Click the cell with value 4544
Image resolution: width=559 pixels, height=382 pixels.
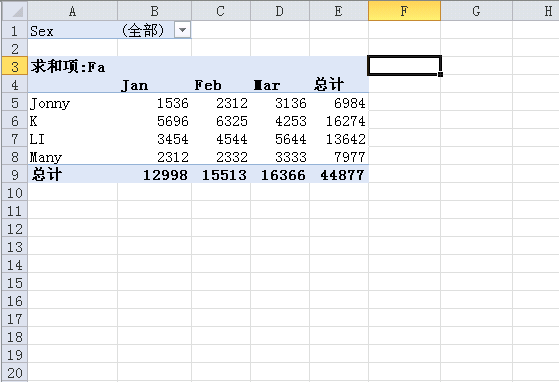pos(221,138)
